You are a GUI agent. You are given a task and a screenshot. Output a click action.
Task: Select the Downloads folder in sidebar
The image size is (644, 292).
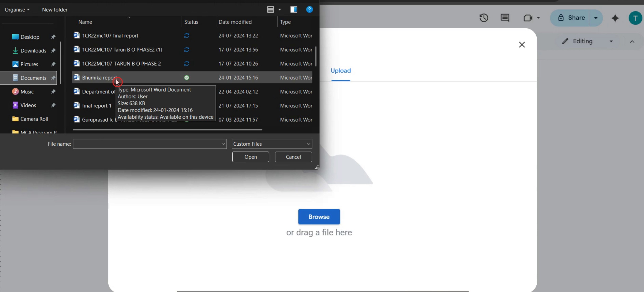click(x=33, y=51)
